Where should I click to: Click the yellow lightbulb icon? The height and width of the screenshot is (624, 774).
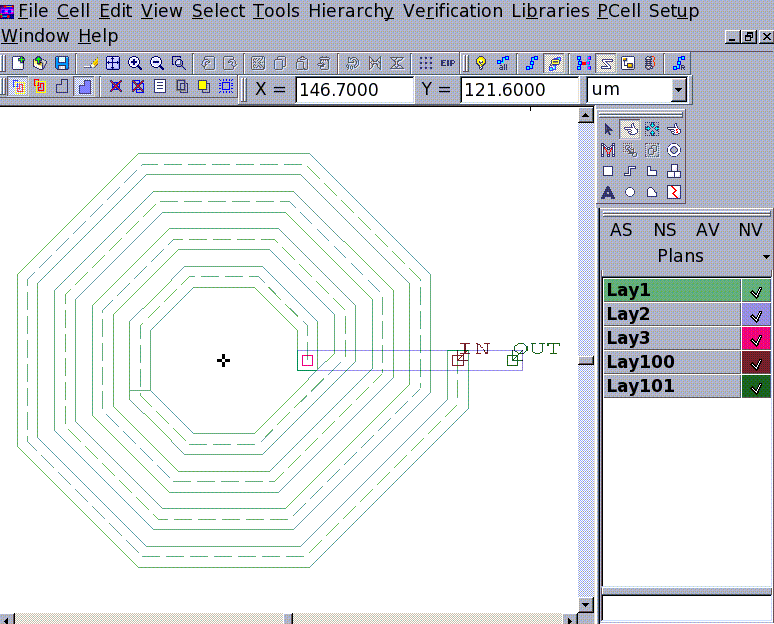point(481,63)
